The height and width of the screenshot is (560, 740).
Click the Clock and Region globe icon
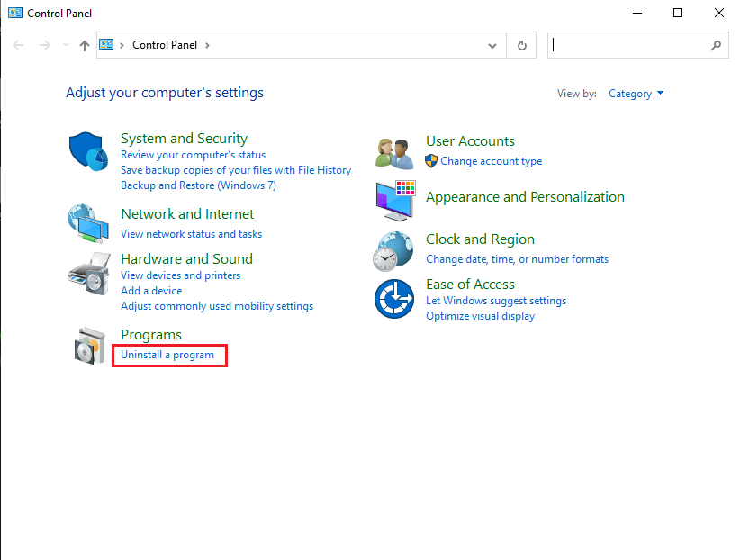coord(394,250)
